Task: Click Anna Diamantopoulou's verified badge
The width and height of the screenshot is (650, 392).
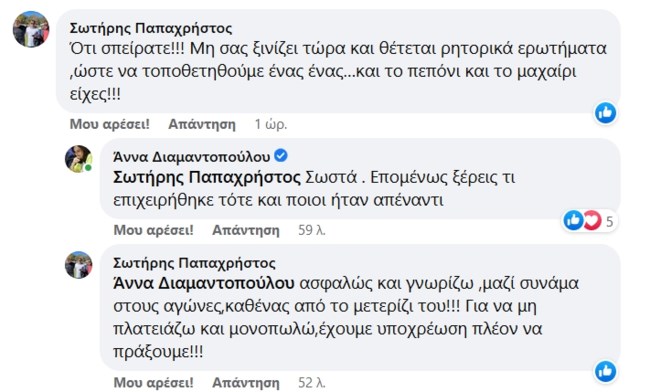Action: (281, 156)
